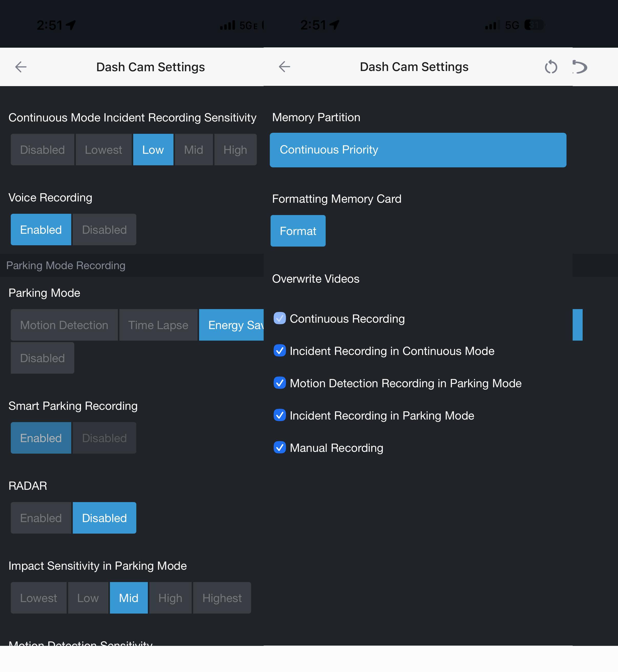Select Energy Saving parking mode
This screenshot has height=672, width=618.
[231, 325]
